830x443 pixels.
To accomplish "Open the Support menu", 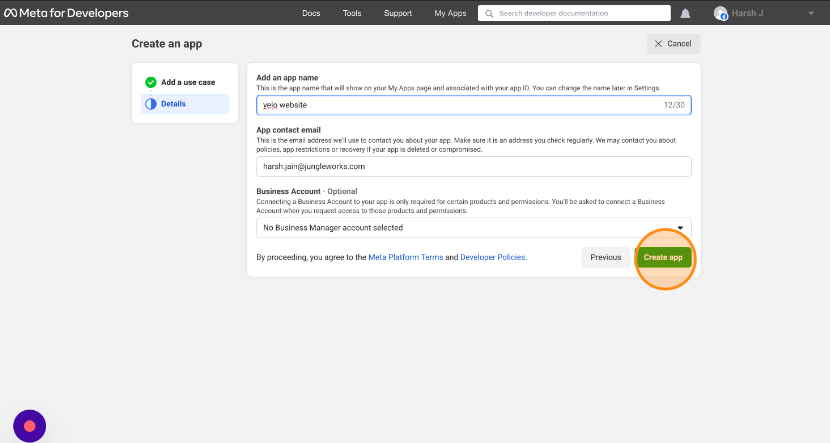I will 398,13.
